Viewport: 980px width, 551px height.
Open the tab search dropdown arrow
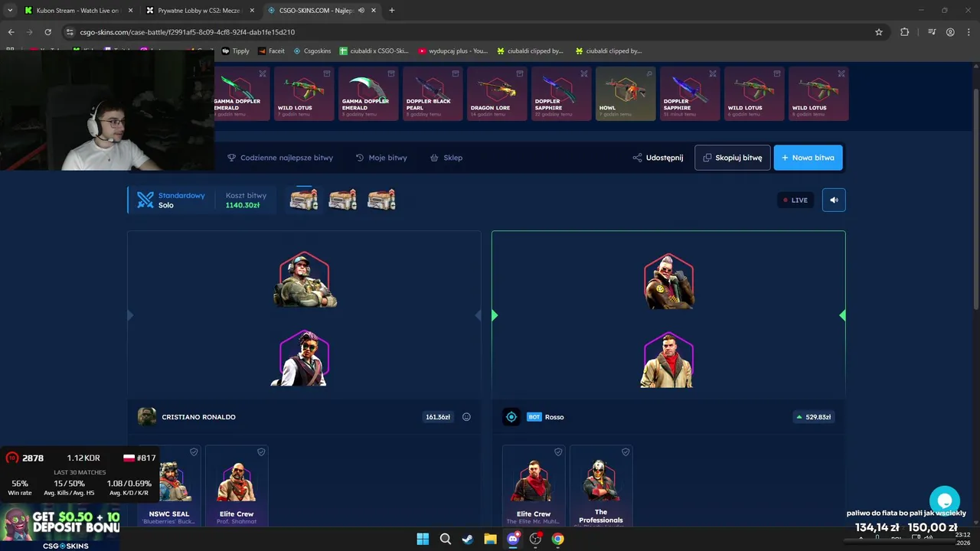(10, 11)
